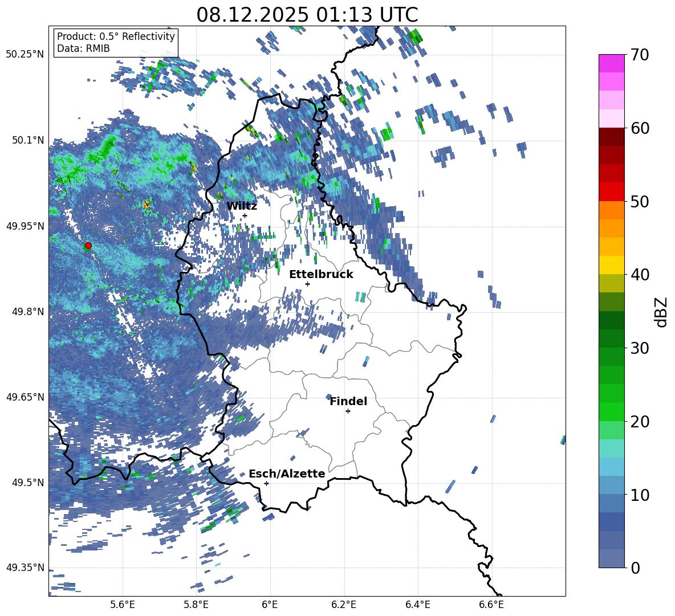Click the 6.4°E longitude label
This screenshot has height=616, width=675.
pyautogui.click(x=417, y=605)
